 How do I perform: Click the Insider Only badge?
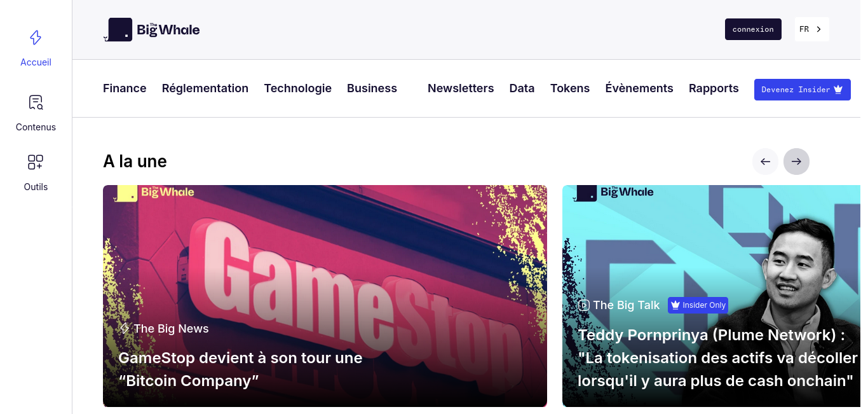698,305
